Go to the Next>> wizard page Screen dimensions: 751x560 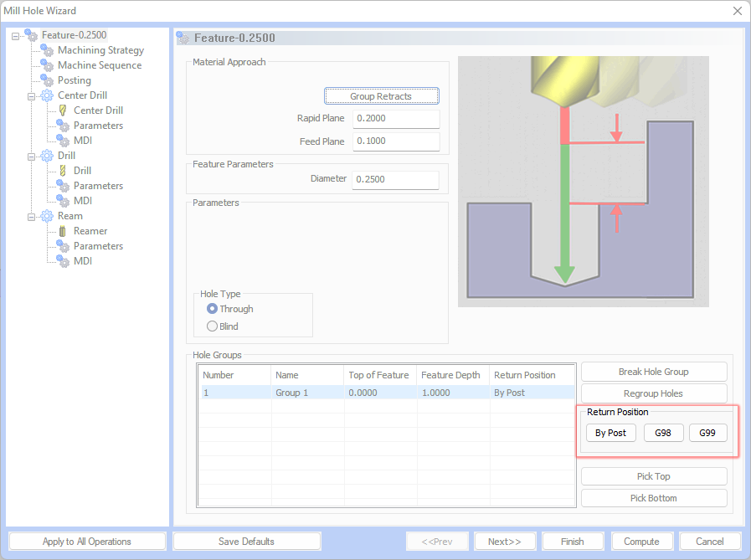tap(505, 542)
